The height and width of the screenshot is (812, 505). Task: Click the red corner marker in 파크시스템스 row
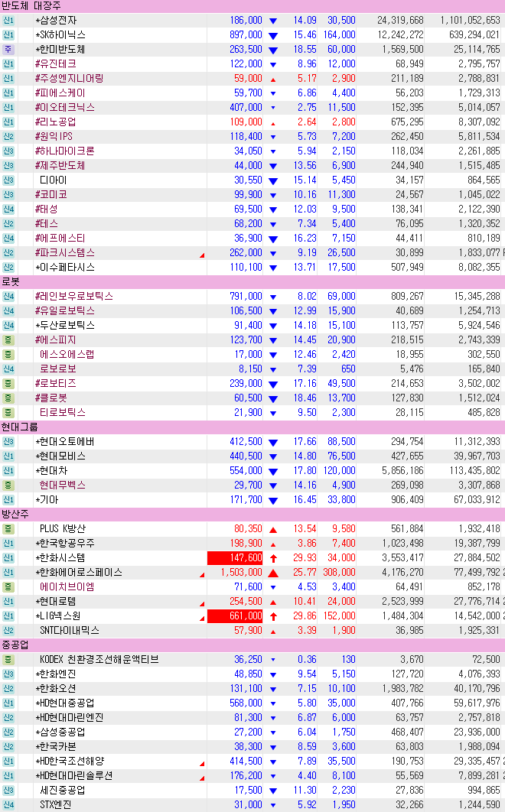[202, 255]
